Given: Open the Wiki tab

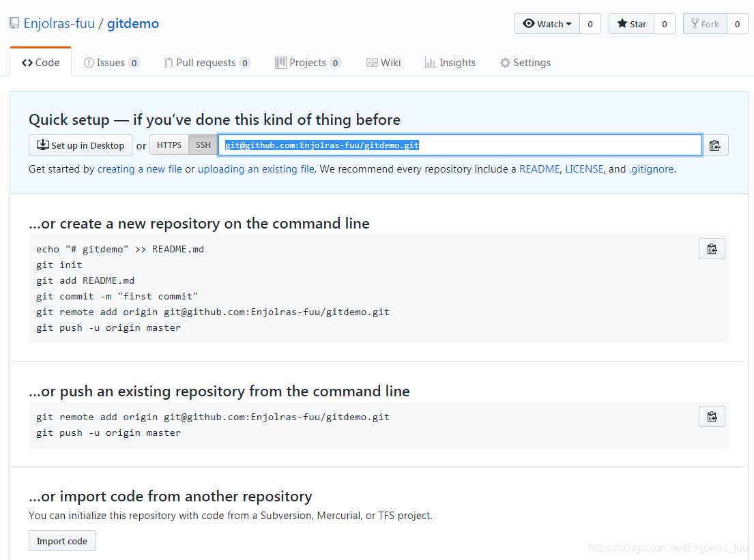Looking at the screenshot, I should (x=383, y=63).
